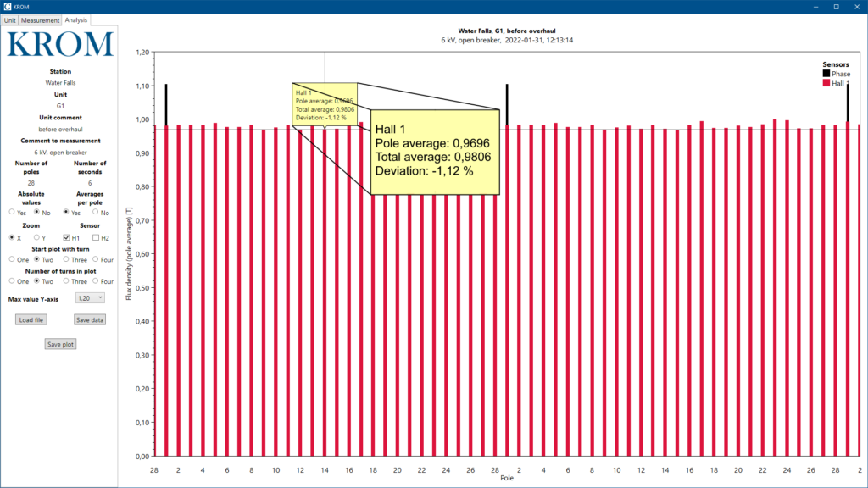
Task: Start plot with turn Three
Action: tap(66, 259)
